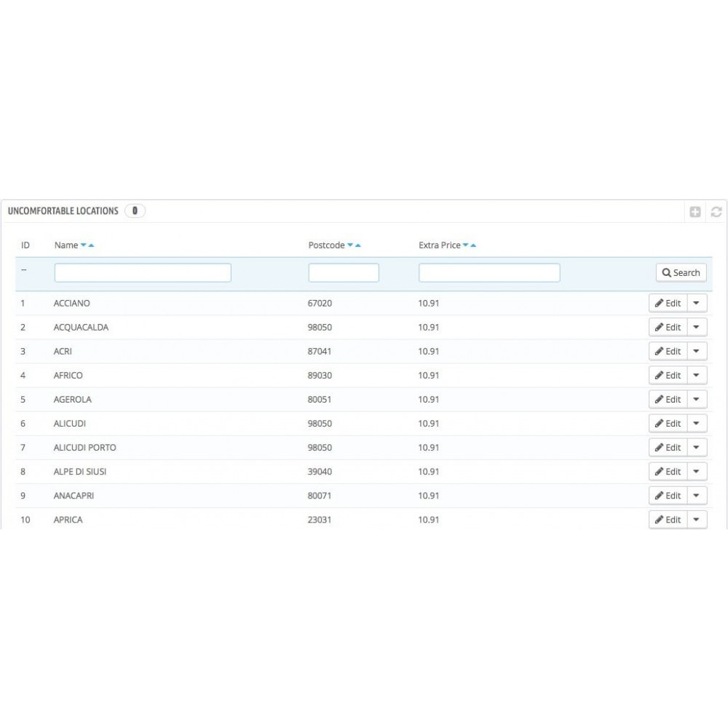Open action dropdown for AGEROLA row
Screen dimensions: 728x728
[x=697, y=400]
